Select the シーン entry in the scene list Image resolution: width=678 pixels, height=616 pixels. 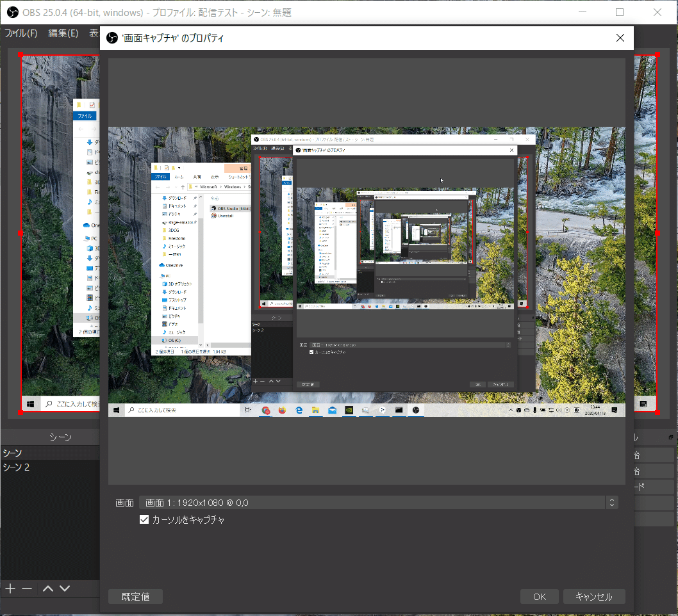[50, 453]
